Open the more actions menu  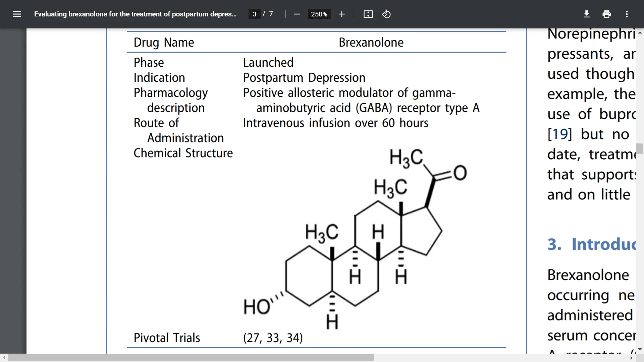[x=627, y=14]
